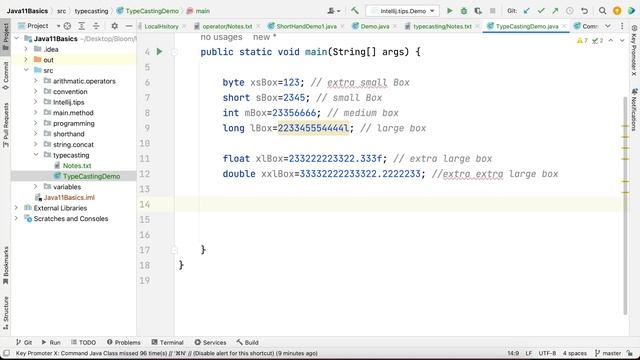Click the Git rollback icon

point(584,11)
